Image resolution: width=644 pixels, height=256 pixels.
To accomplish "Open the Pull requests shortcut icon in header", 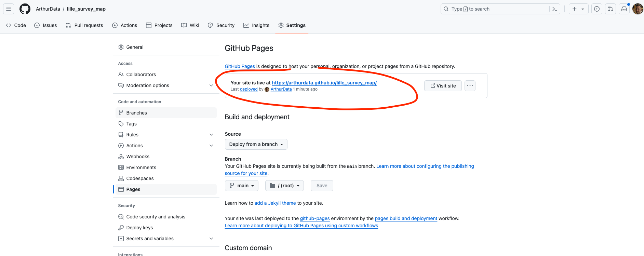I will 611,9.
